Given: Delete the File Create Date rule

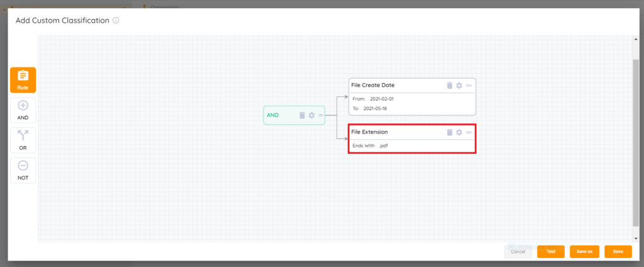Looking at the screenshot, I should pyautogui.click(x=450, y=85).
